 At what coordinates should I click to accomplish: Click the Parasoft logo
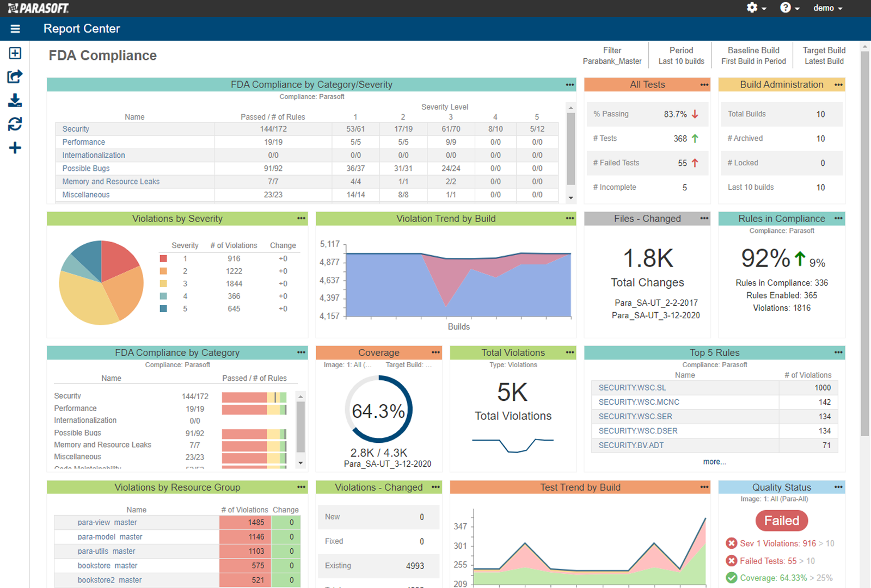point(38,8)
